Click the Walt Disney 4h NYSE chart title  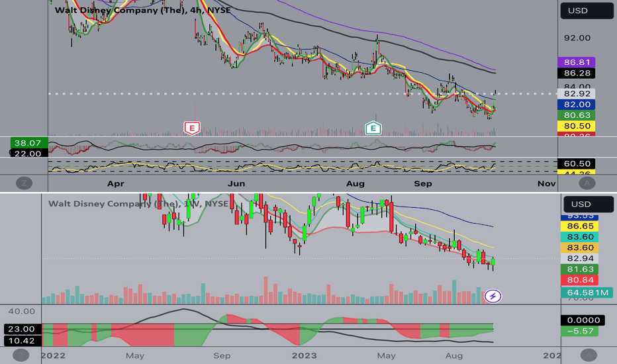coord(142,10)
